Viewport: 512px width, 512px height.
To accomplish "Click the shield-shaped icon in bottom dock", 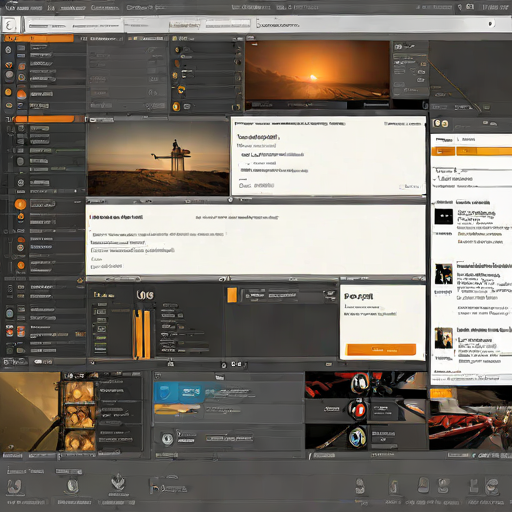I will pos(118,482).
